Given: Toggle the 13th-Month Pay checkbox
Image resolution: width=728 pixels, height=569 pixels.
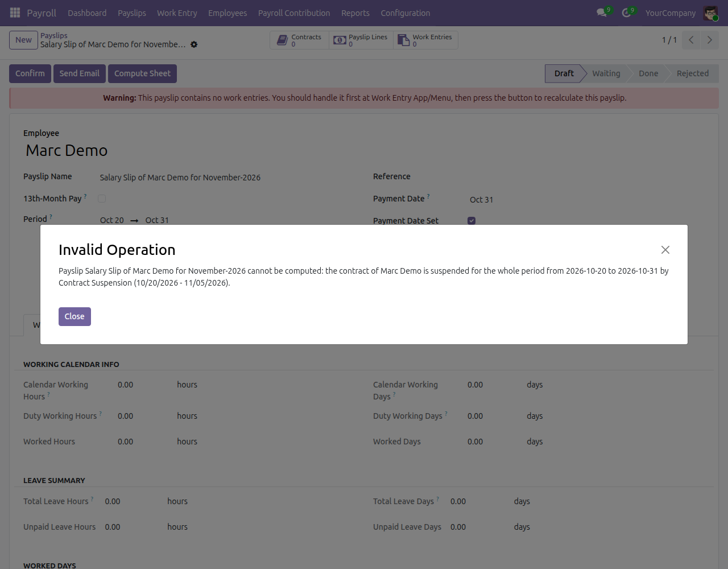Looking at the screenshot, I should pos(102,199).
